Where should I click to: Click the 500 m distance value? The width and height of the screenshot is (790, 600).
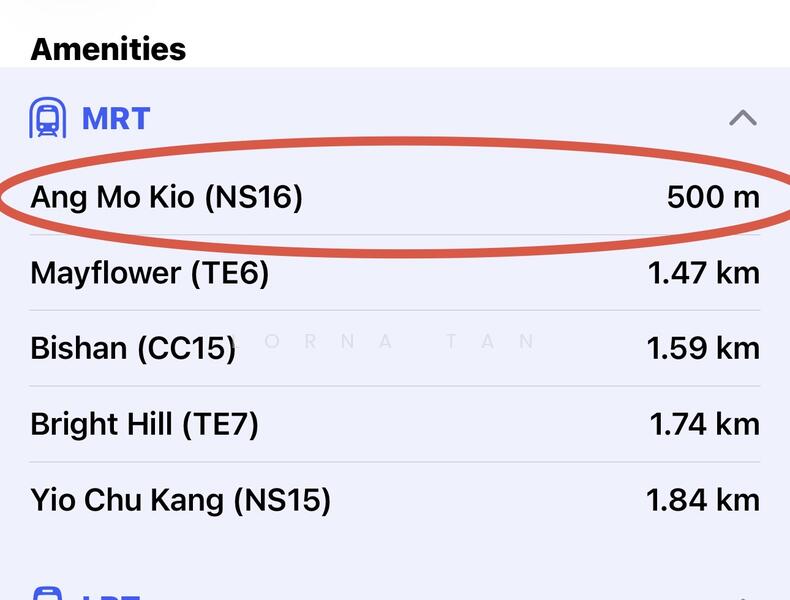(x=713, y=197)
